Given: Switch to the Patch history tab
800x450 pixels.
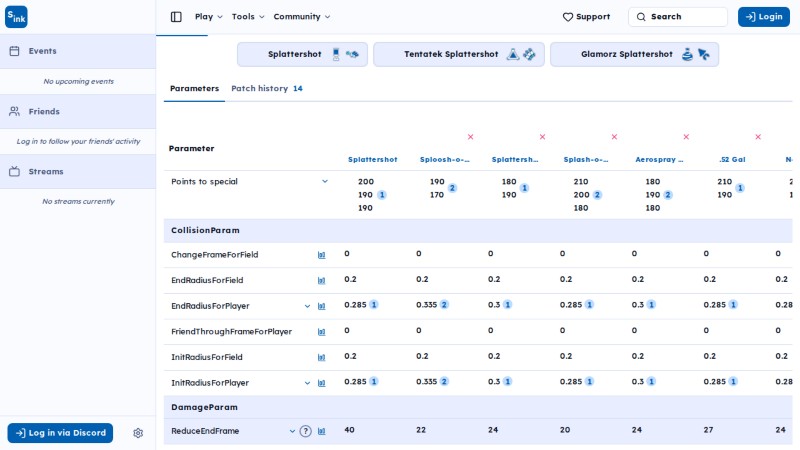Looking at the screenshot, I should coord(267,88).
